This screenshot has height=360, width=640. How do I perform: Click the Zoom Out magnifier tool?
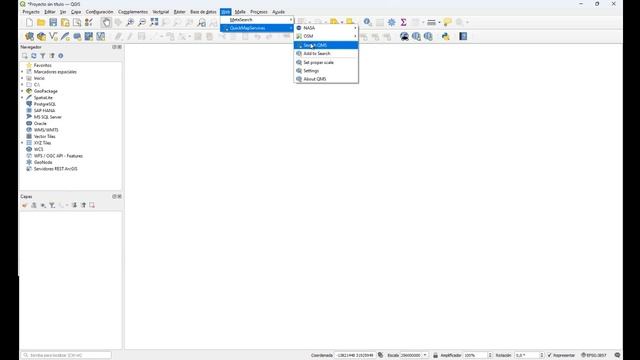[142, 22]
